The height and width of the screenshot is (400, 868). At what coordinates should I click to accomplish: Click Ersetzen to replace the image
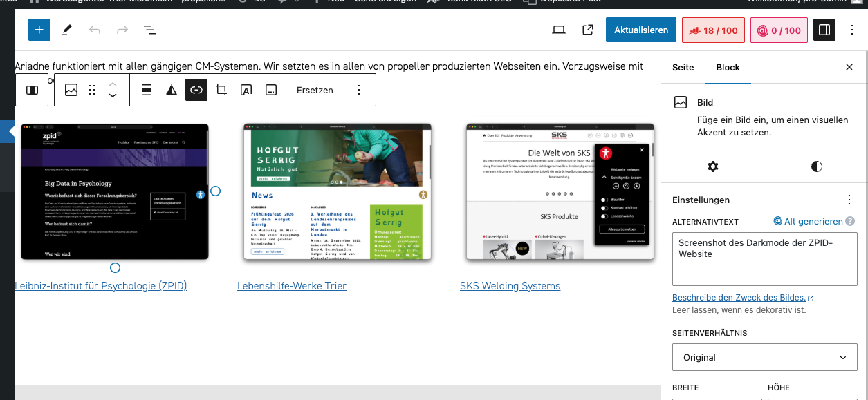pos(315,90)
